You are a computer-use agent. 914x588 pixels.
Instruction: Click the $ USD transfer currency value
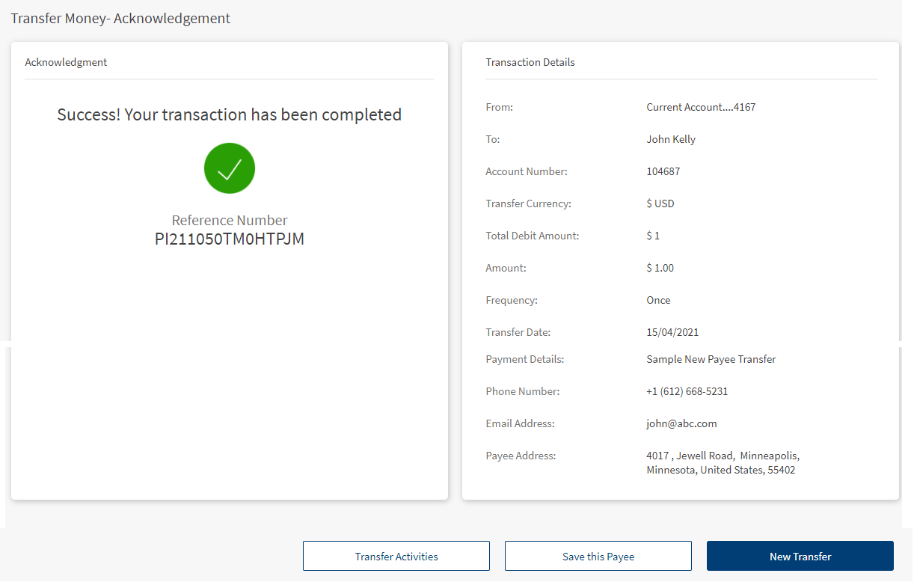[660, 203]
